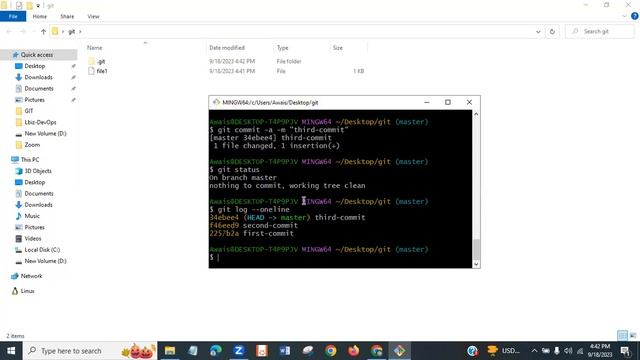Open the Share ribbon tab
The width and height of the screenshot is (640, 360).
point(67,16)
